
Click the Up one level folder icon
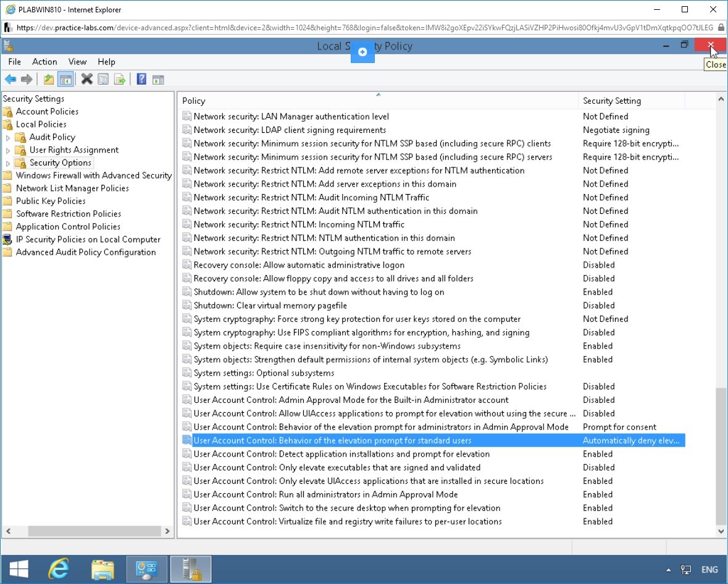pos(48,80)
